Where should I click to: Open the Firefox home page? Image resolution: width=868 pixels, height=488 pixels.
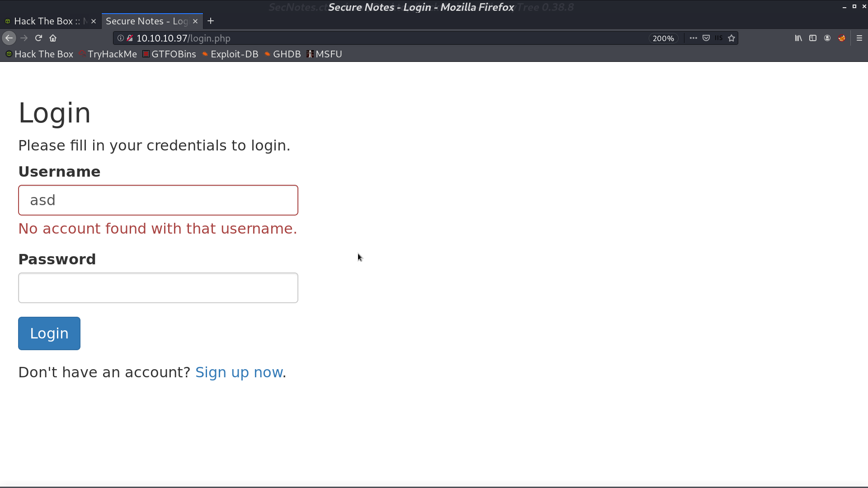pos(53,38)
